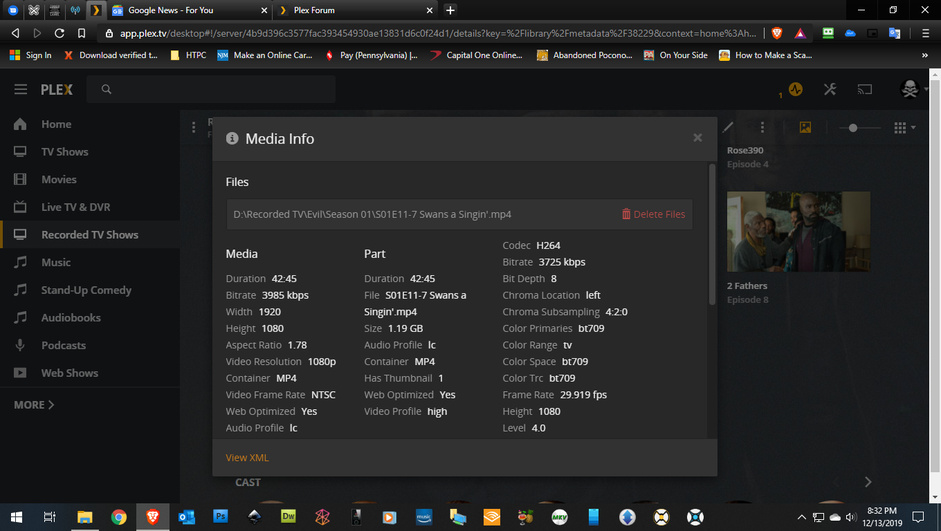Open the notification center
Screen dimensions: 941x531
coord(918,517)
